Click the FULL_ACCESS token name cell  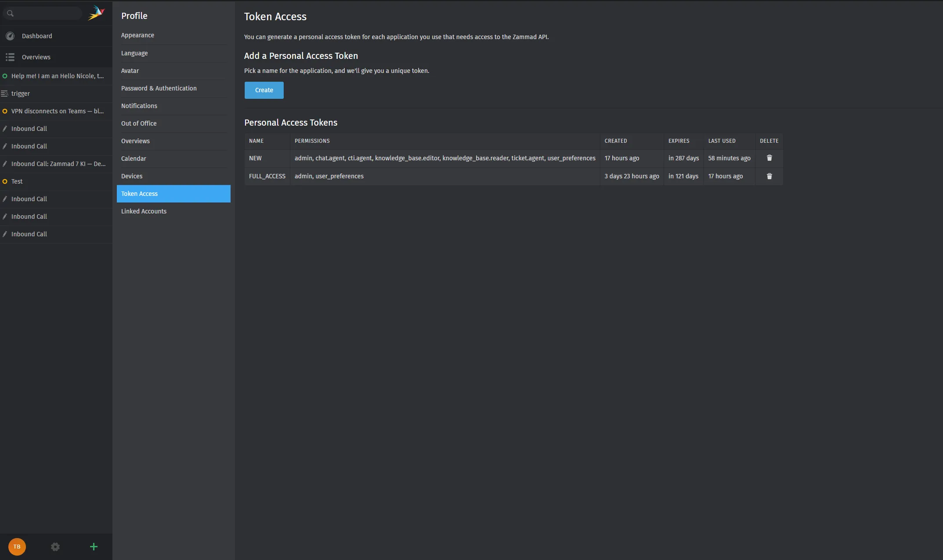267,176
